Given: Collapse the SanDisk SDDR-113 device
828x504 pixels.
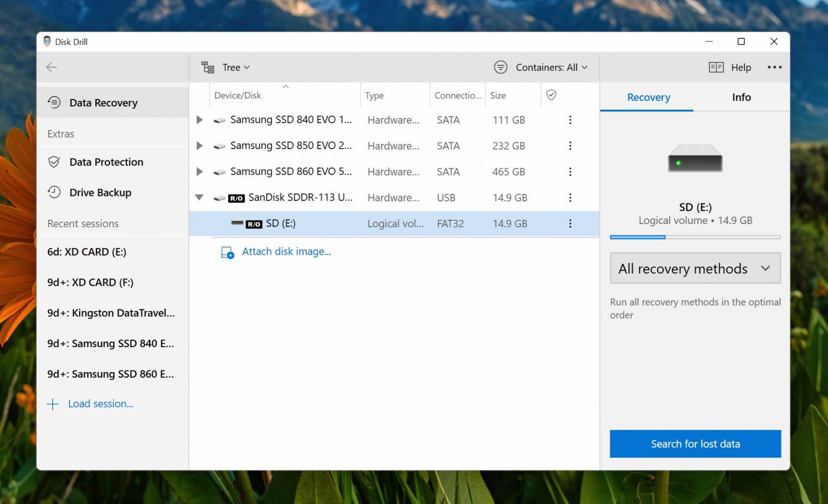Looking at the screenshot, I should click(x=199, y=197).
